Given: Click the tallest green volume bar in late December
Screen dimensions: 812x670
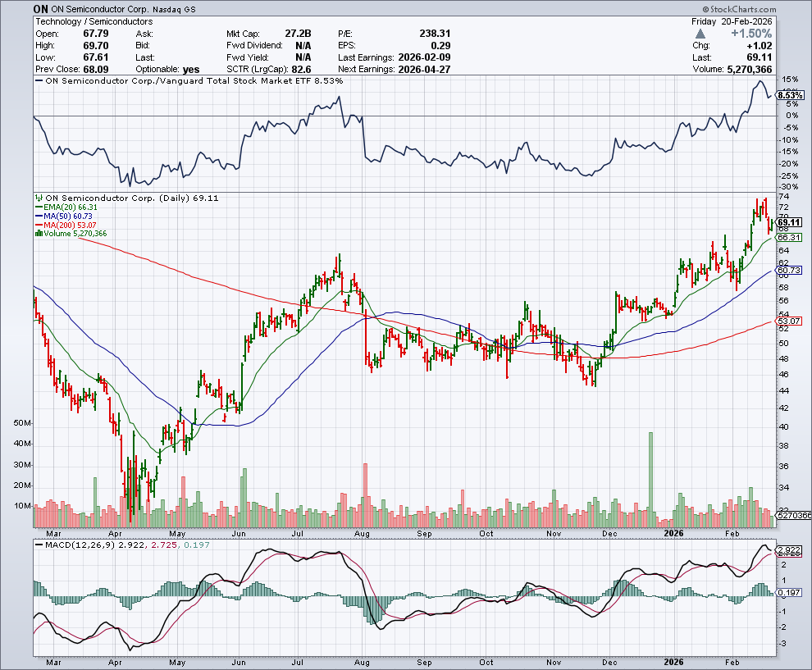Looking at the screenshot, I should 651,480.
